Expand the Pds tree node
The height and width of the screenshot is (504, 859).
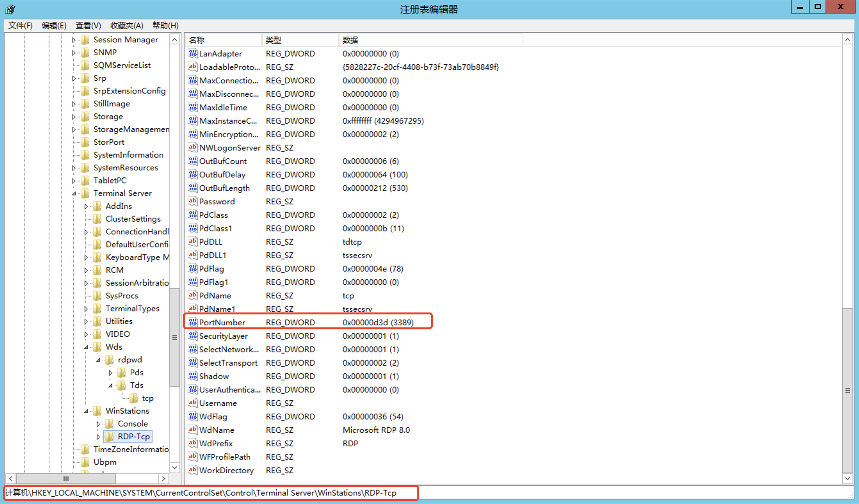110,373
